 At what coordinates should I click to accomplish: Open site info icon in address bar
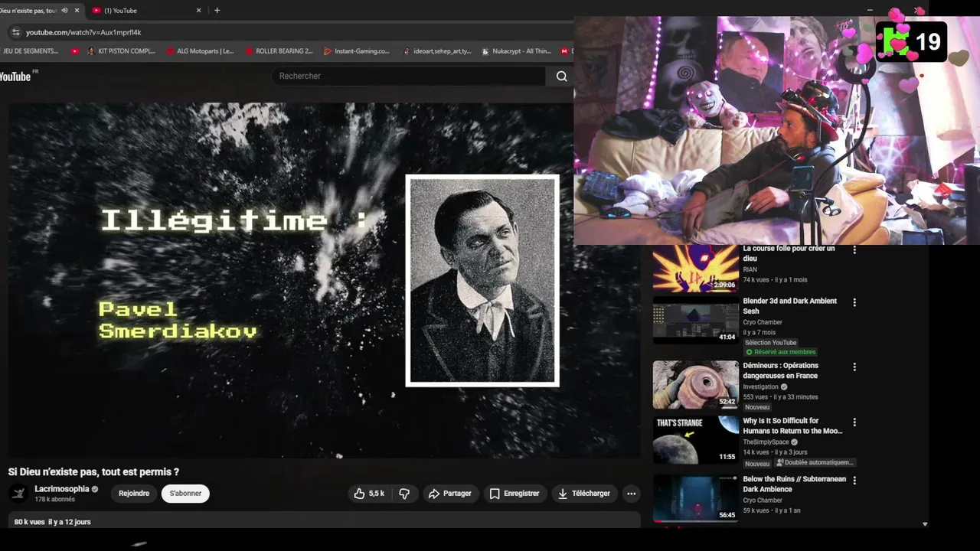[15, 32]
